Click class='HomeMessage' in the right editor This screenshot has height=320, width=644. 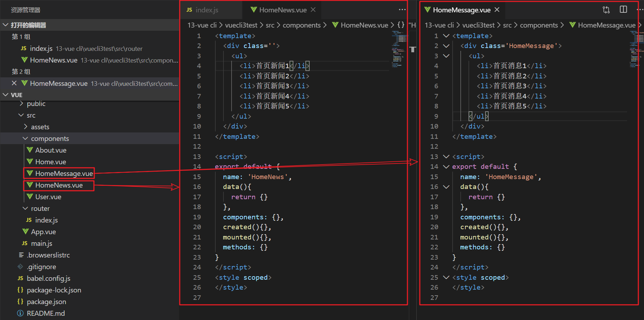coord(519,46)
